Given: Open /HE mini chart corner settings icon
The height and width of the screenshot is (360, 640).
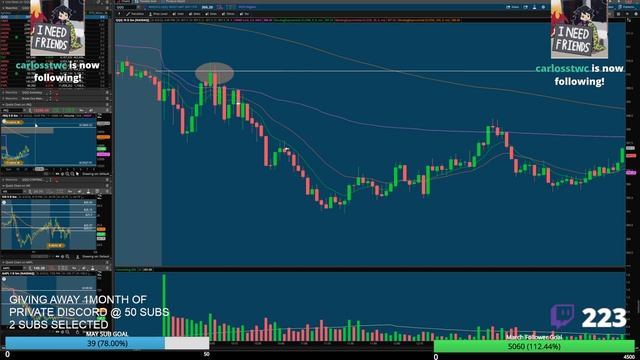Looking at the screenshot, I should (100, 196).
